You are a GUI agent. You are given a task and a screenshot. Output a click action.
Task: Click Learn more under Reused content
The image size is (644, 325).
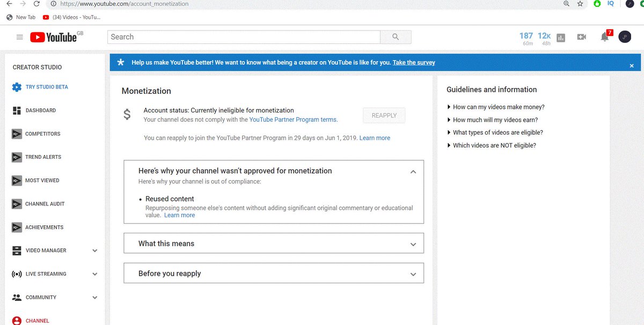[x=179, y=215]
